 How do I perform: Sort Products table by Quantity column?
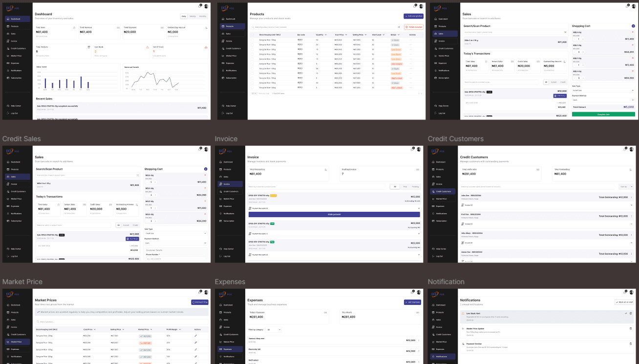pos(321,35)
